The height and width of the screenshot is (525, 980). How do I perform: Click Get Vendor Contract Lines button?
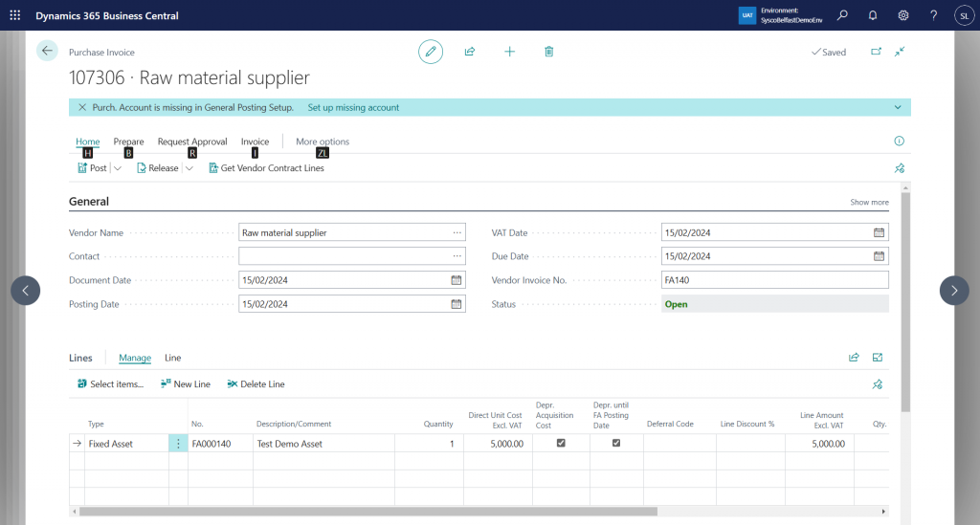pos(266,168)
